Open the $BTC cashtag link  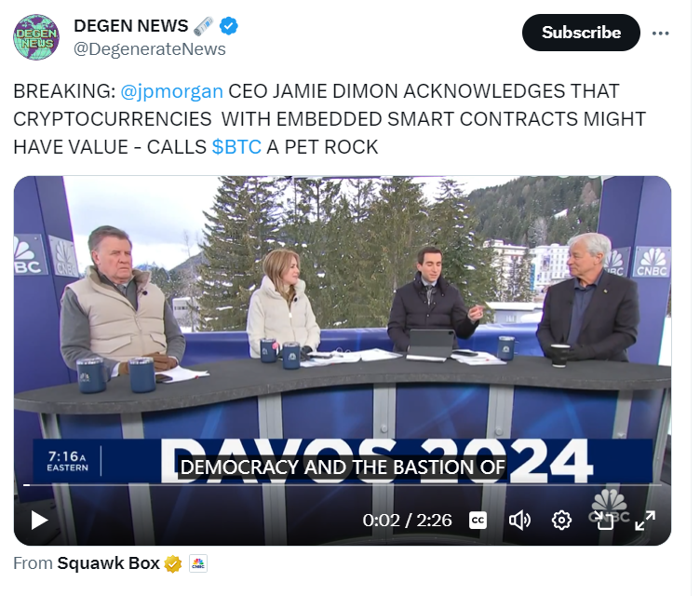point(236,147)
